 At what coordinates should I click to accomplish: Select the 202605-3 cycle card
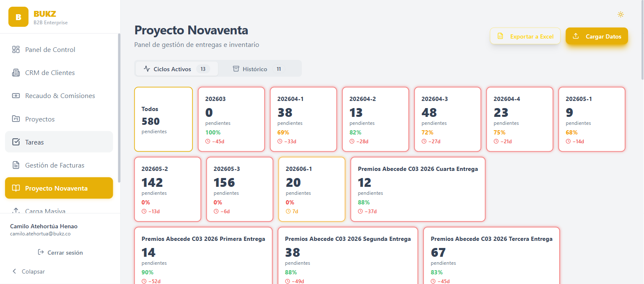(x=240, y=189)
